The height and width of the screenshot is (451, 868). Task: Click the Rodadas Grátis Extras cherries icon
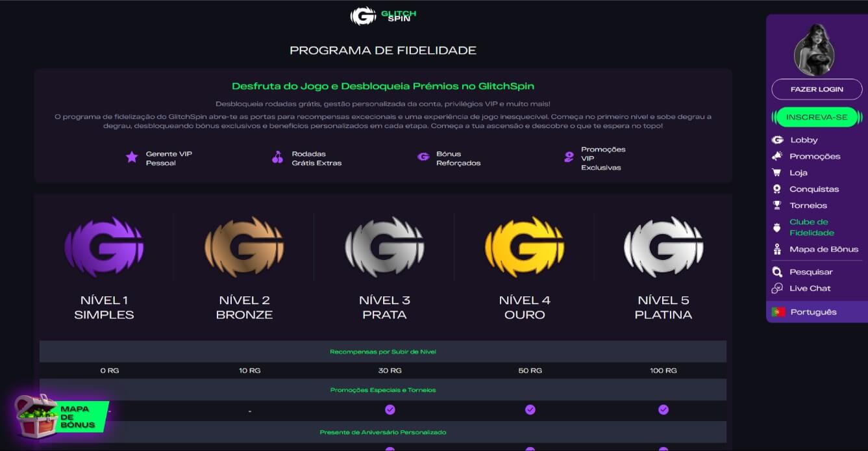click(277, 158)
